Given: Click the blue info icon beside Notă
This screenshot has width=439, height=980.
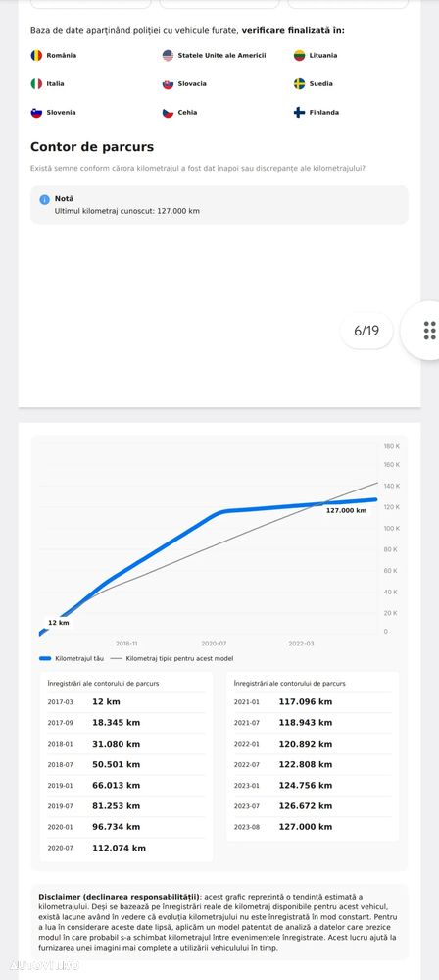Looking at the screenshot, I should coord(44,199).
